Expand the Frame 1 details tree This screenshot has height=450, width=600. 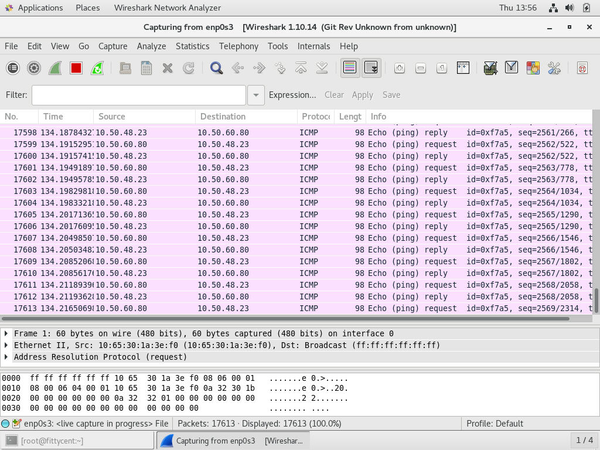click(6, 334)
